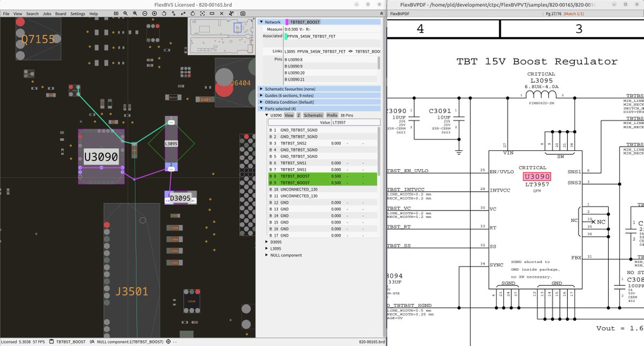The width and height of the screenshot is (644, 346).
Task: Open the View menu
Action: pyautogui.click(x=18, y=13)
